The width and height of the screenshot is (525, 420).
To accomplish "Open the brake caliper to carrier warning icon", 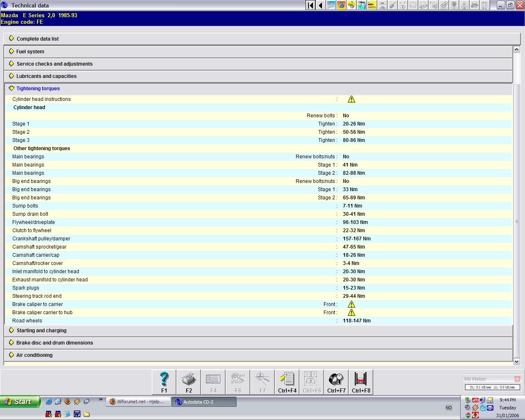I will click(352, 304).
